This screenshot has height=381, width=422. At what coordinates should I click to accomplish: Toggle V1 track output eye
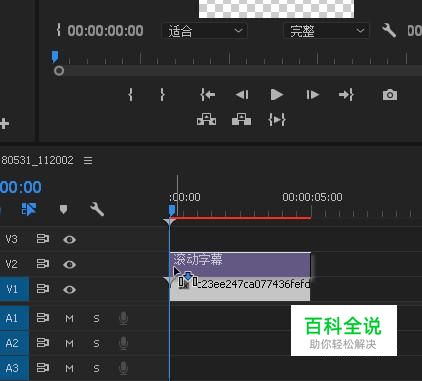point(70,289)
